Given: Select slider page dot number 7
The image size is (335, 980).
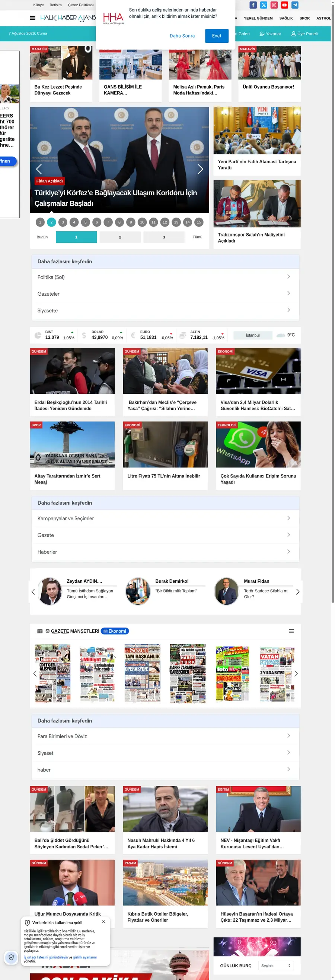Looking at the screenshot, I should coord(108,222).
